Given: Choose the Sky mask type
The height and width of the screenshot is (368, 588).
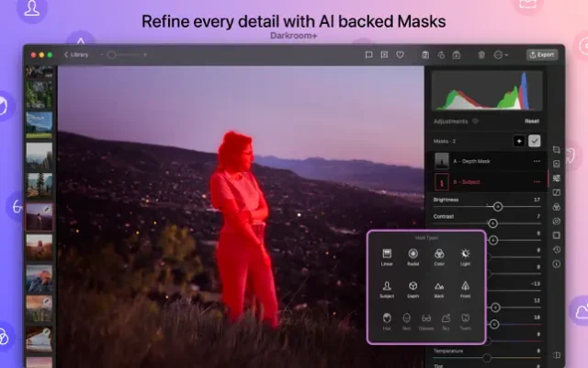Looking at the screenshot, I should (446, 321).
